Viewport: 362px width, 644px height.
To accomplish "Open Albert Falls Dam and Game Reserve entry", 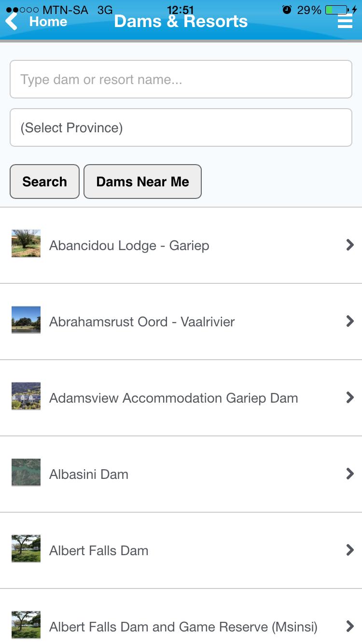I will click(x=183, y=627).
